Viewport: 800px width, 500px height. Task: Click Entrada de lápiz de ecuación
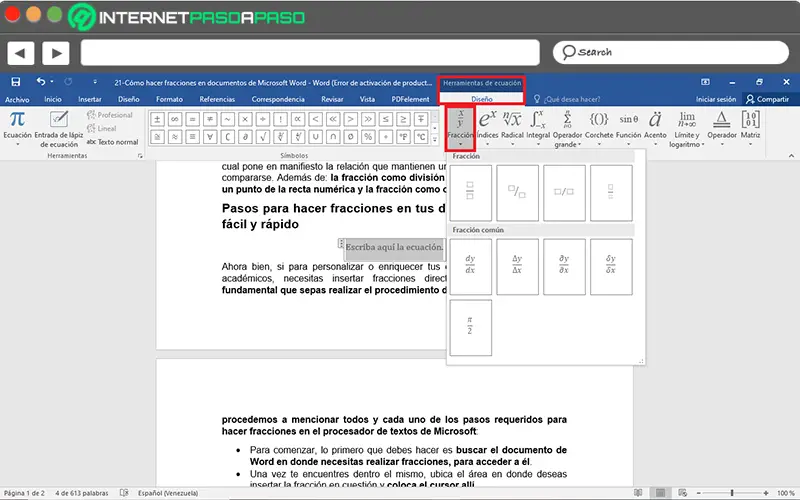pyautogui.click(x=59, y=129)
